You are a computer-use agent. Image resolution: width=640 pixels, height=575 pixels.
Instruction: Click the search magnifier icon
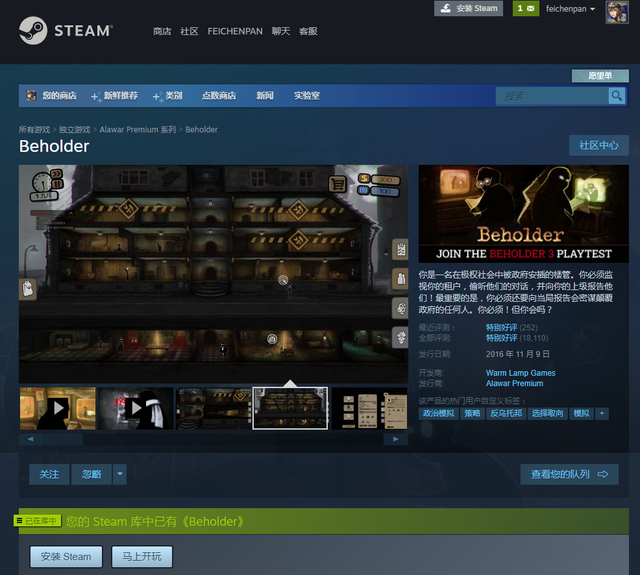617,96
